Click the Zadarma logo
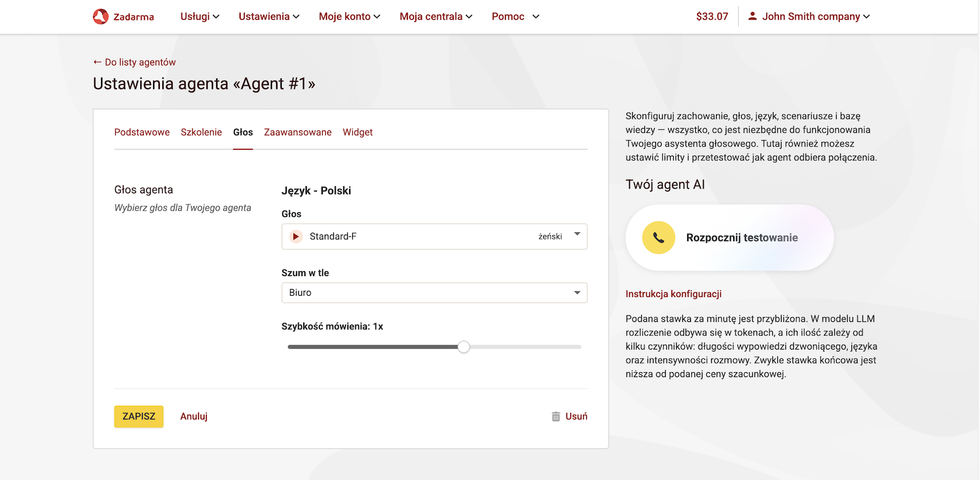 tap(123, 17)
